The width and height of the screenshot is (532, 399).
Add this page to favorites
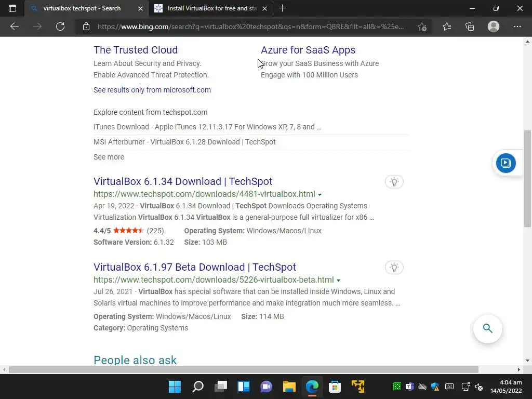point(422,27)
